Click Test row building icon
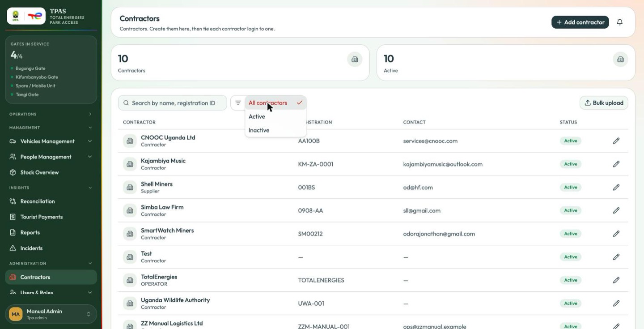 130,257
